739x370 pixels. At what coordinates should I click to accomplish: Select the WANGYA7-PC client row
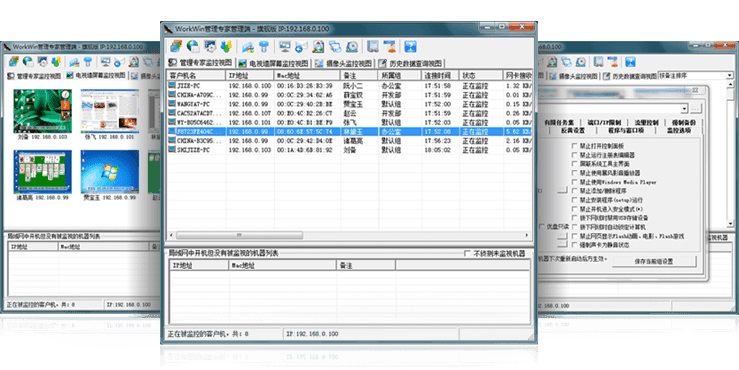pyautogui.click(x=350, y=104)
